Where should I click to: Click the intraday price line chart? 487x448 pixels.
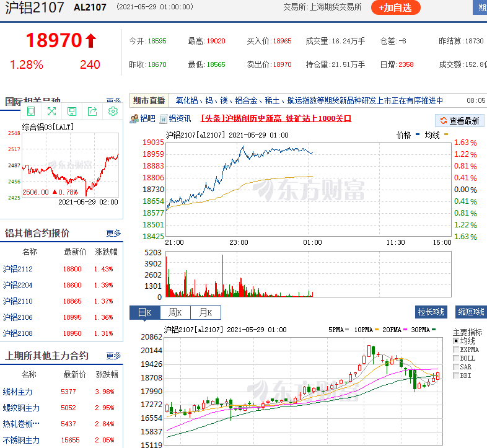309,189
